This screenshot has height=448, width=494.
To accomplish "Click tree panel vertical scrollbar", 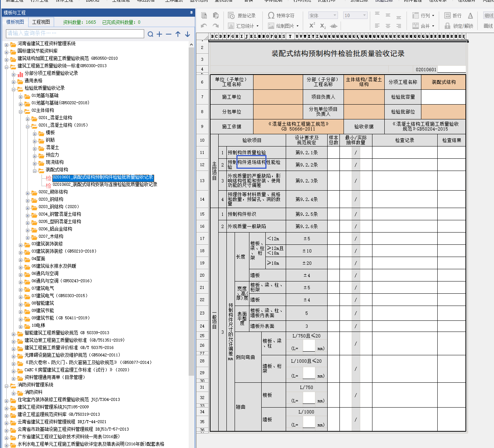I will click(191, 211).
